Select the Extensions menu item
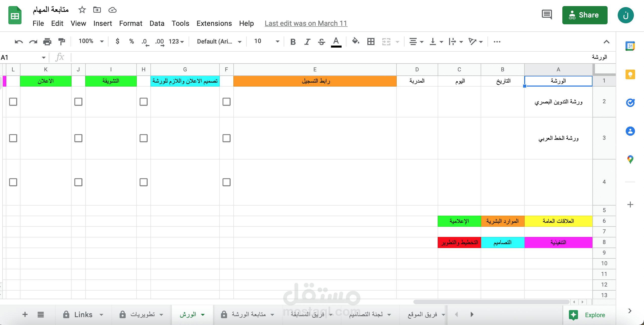Image resolution: width=644 pixels, height=325 pixels. [x=214, y=23]
